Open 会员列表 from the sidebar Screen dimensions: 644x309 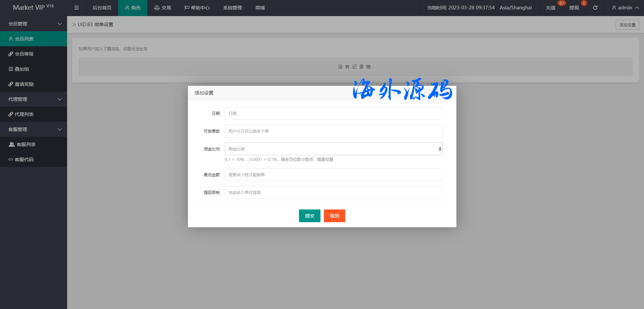pyautogui.click(x=24, y=39)
